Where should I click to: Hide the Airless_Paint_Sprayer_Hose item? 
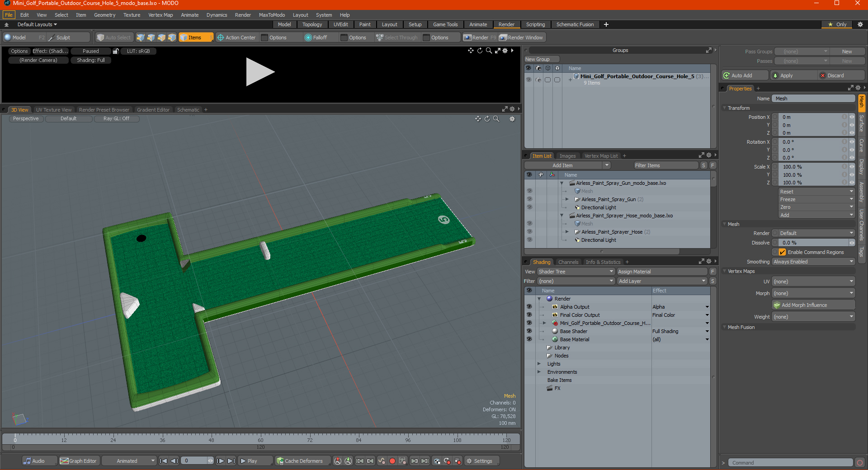coord(529,232)
